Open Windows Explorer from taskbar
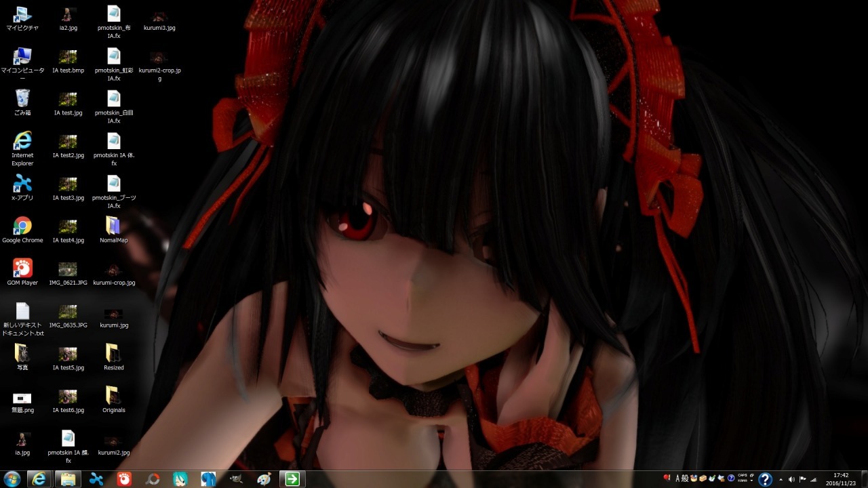The width and height of the screenshot is (868, 488). coord(68,479)
